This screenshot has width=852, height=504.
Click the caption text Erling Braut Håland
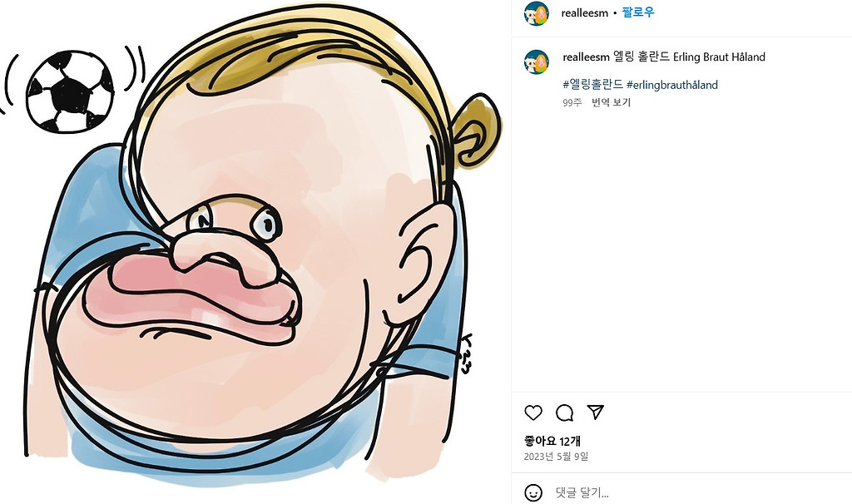coord(719,57)
